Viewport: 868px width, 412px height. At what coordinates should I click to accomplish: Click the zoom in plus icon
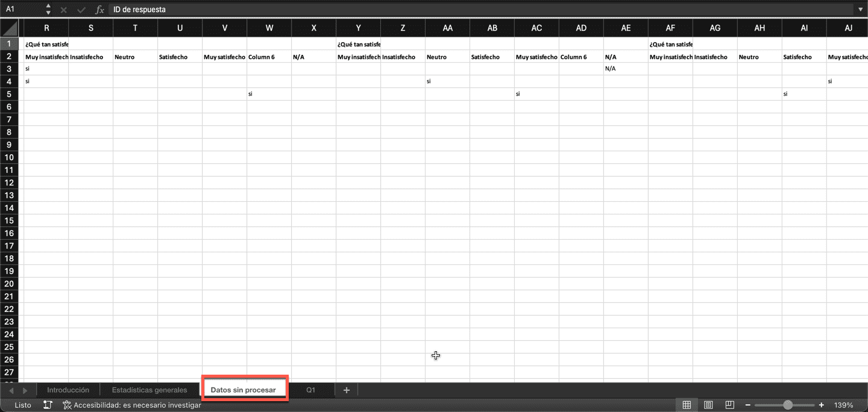[821, 405]
